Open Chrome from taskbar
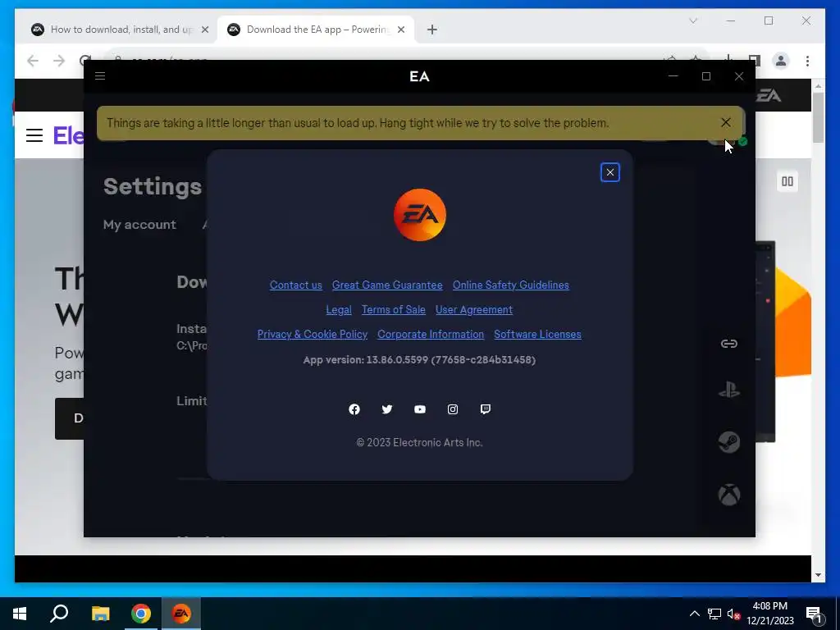 tap(141, 614)
